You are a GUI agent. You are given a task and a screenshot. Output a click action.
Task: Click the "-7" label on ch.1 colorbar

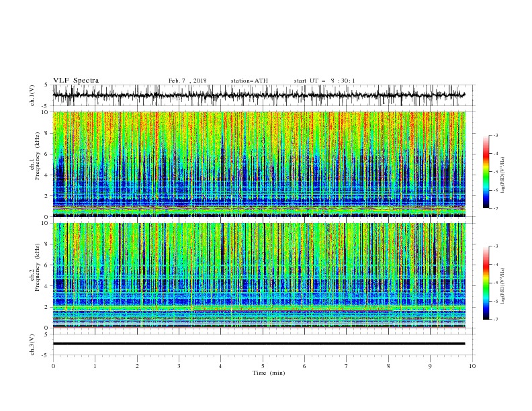[x=495, y=208]
